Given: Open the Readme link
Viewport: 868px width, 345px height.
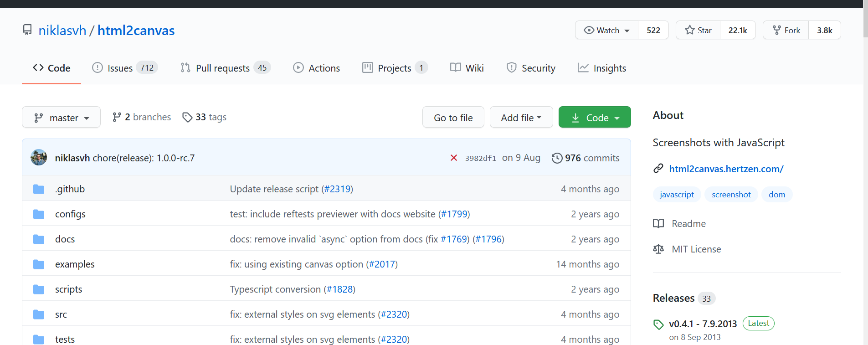Looking at the screenshot, I should (x=679, y=224).
